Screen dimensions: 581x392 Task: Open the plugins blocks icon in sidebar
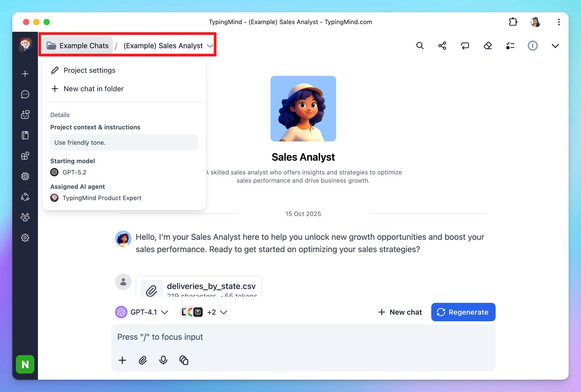tap(25, 156)
